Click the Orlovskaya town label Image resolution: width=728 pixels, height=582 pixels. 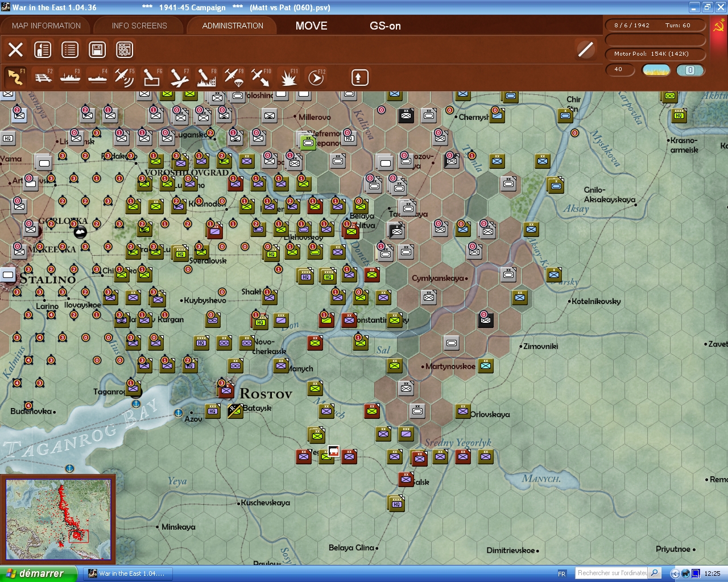point(490,414)
